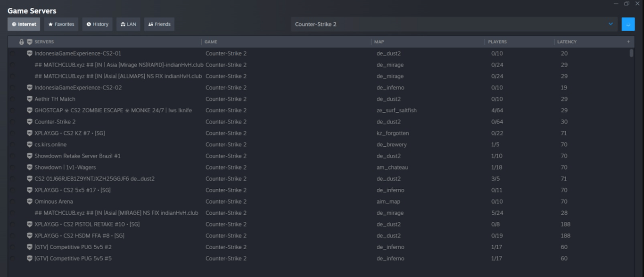Click the people icon on the Friends tab
The width and height of the screenshot is (644, 277).
click(x=150, y=24)
